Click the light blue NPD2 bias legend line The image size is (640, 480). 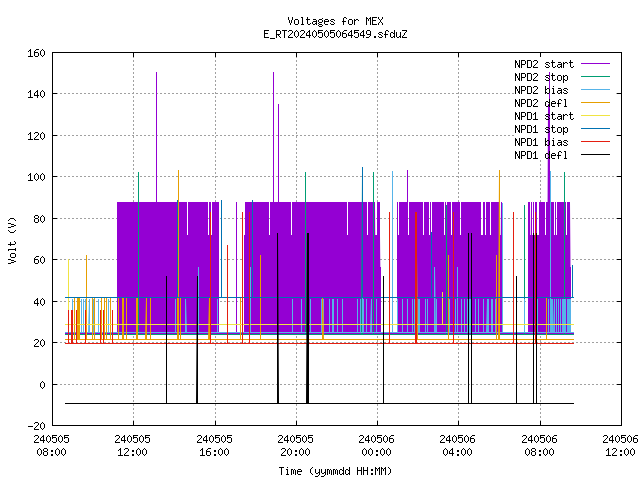[x=595, y=89]
